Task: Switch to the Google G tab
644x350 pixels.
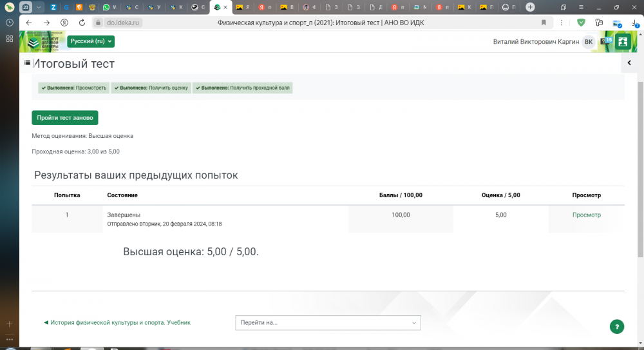Action: click(x=66, y=7)
